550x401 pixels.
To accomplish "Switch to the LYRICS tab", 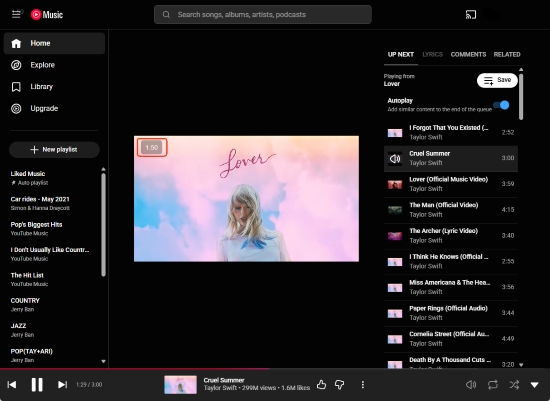I will coord(432,54).
